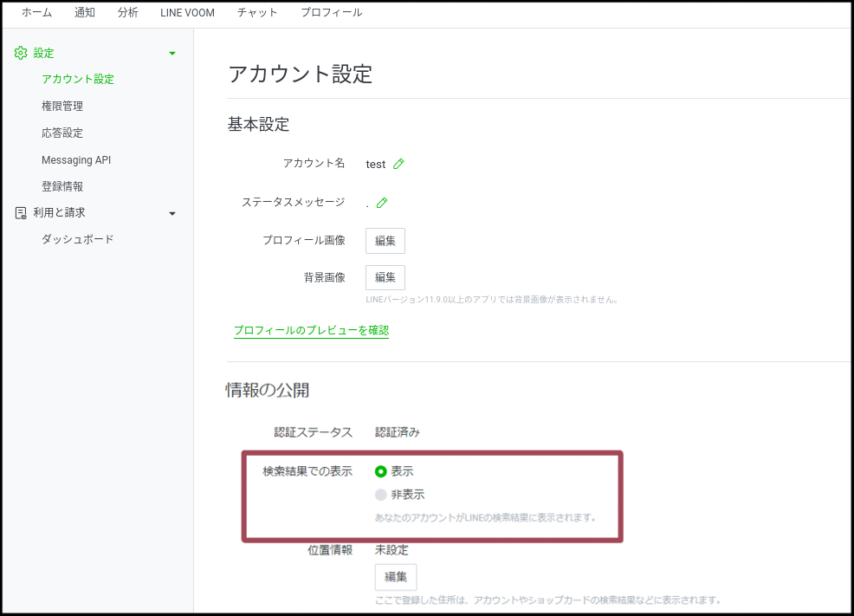Collapse the 設定 section arrow
The width and height of the screenshot is (854, 616).
click(x=171, y=54)
